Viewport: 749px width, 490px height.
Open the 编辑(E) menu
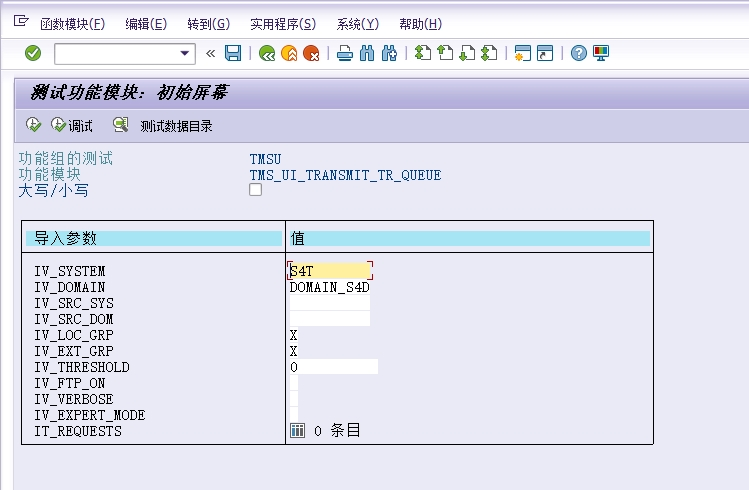pyautogui.click(x=146, y=24)
